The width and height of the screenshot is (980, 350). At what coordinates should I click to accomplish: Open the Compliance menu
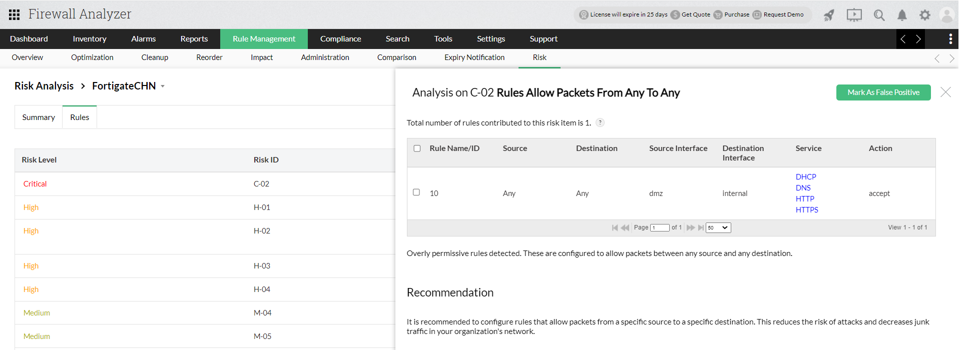point(340,39)
